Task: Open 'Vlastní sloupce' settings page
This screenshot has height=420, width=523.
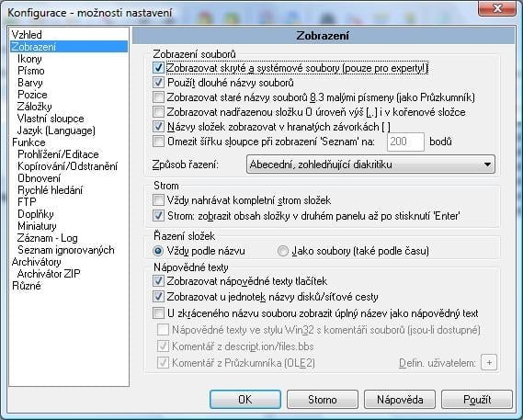Action: click(51, 119)
